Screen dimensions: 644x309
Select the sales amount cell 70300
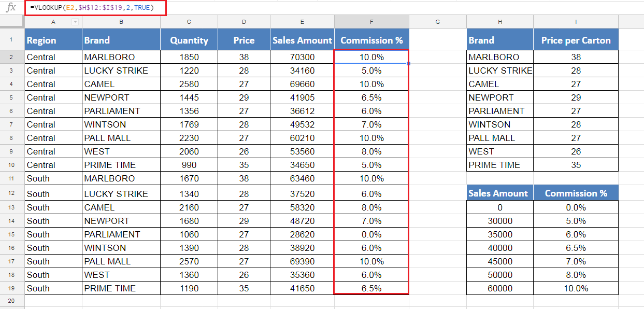coord(302,57)
